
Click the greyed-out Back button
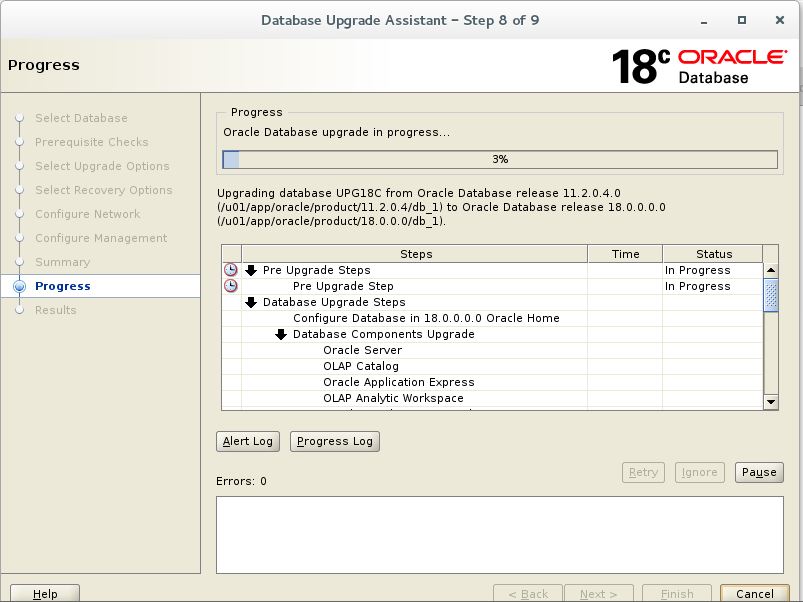528,593
